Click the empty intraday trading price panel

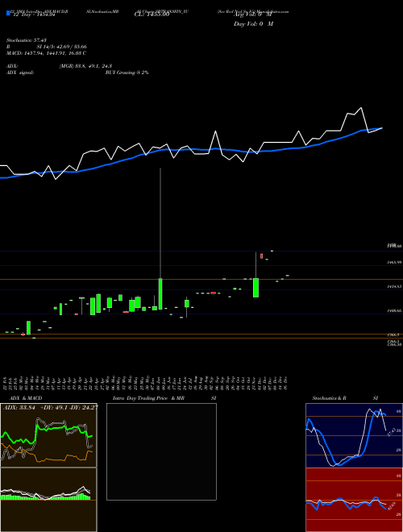point(161,451)
